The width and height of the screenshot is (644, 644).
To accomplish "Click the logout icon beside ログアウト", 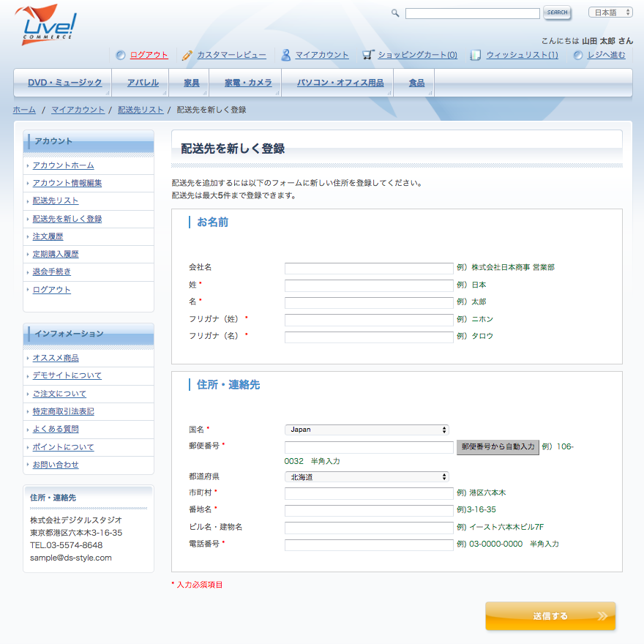I will 121,55.
